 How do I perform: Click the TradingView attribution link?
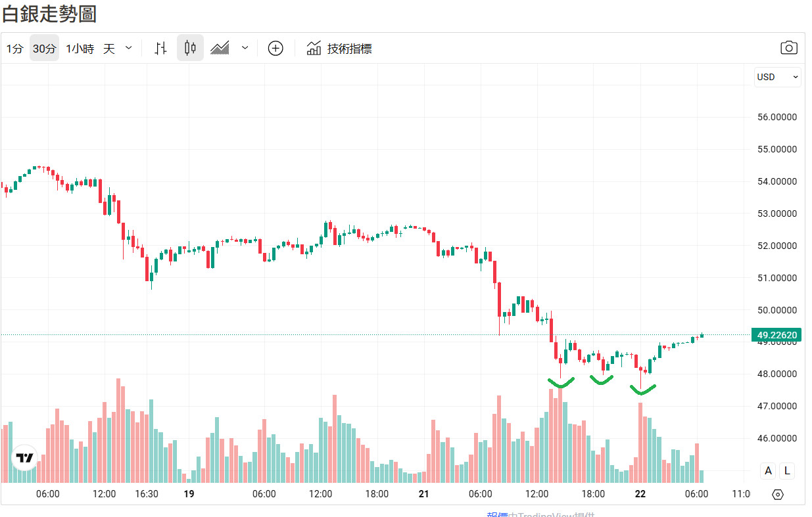540,514
